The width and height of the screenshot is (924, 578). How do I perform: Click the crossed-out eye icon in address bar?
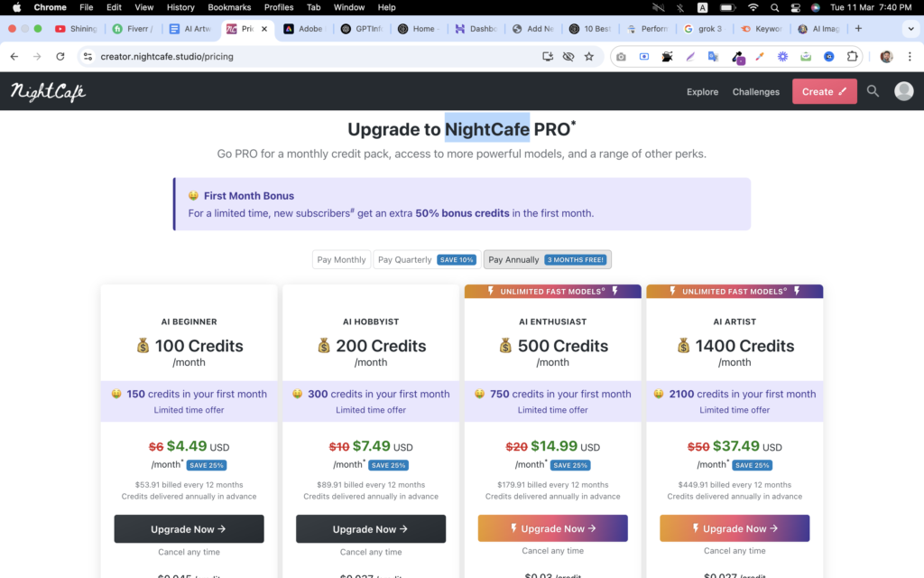[568, 57]
